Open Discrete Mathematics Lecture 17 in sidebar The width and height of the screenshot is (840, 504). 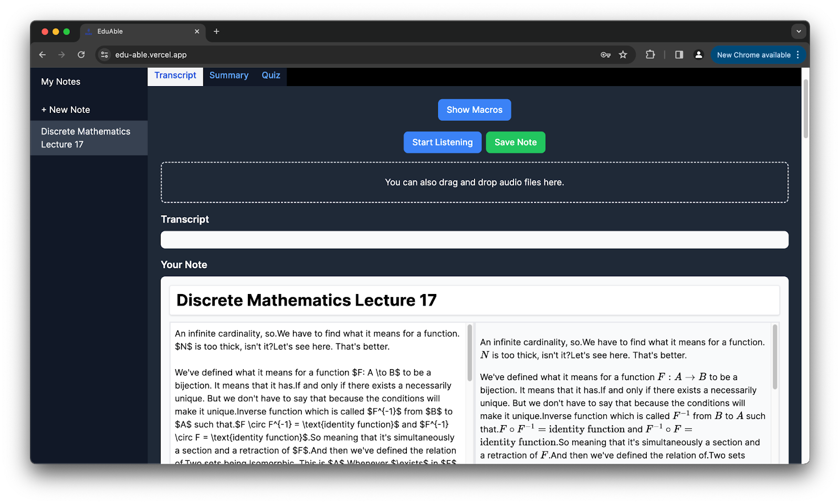click(89, 138)
